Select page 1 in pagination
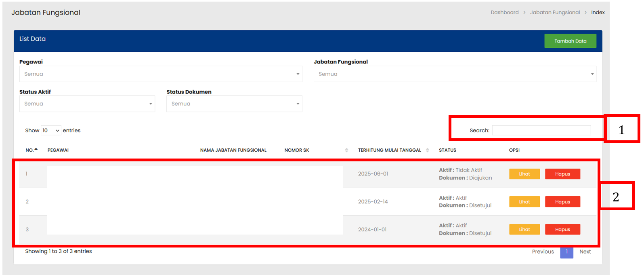 click(566, 252)
